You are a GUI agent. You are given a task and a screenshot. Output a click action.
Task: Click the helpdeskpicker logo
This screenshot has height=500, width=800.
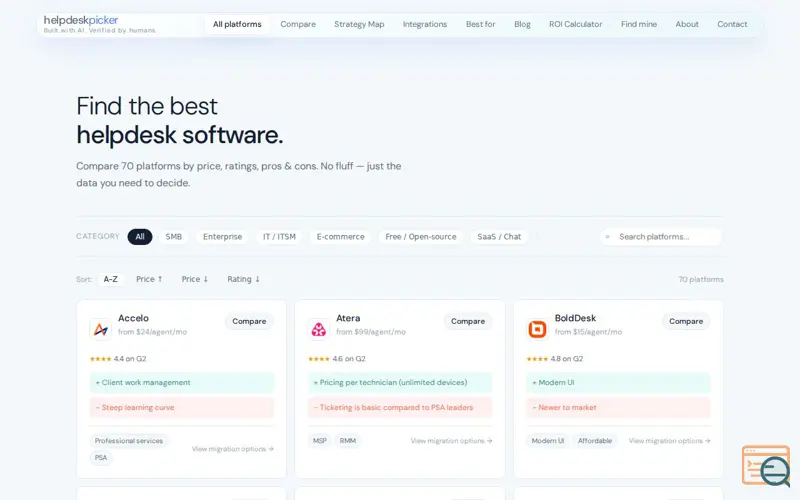pos(81,20)
